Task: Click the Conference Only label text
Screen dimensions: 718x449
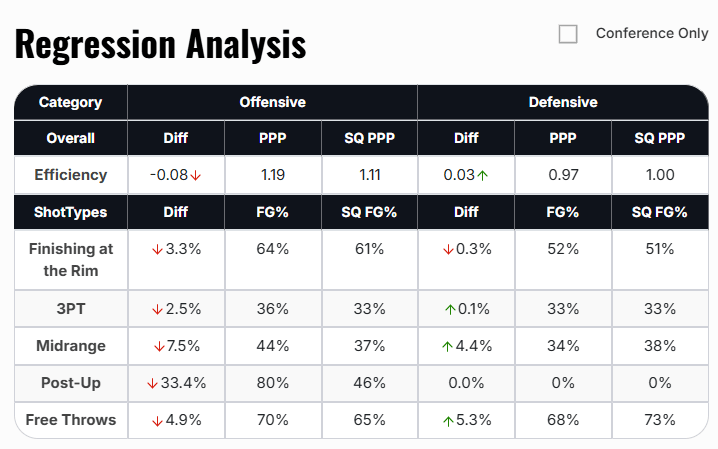Action: [651, 33]
